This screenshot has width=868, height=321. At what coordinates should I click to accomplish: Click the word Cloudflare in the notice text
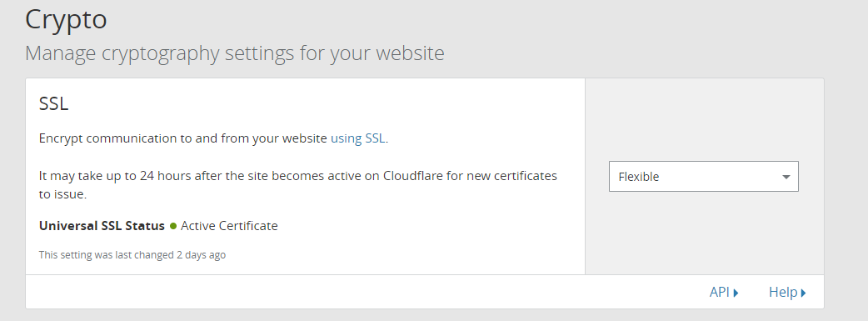410,176
